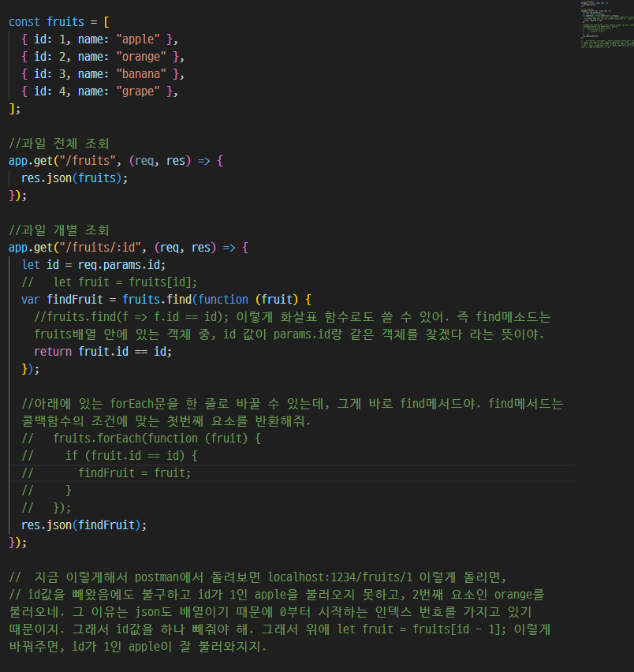
Task: Click the "/fruits" route string
Action: coord(88,161)
